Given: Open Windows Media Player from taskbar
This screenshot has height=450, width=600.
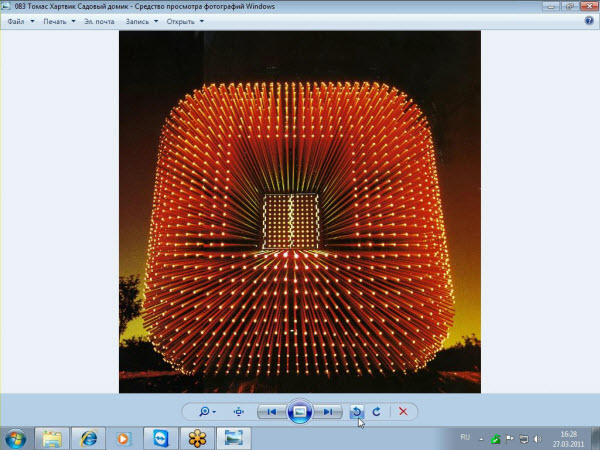Looking at the screenshot, I should click(124, 438).
